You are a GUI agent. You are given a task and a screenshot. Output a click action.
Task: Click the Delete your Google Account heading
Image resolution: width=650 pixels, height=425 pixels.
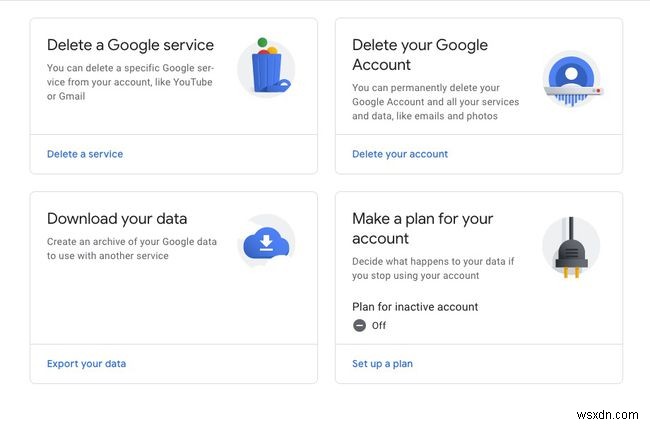420,55
